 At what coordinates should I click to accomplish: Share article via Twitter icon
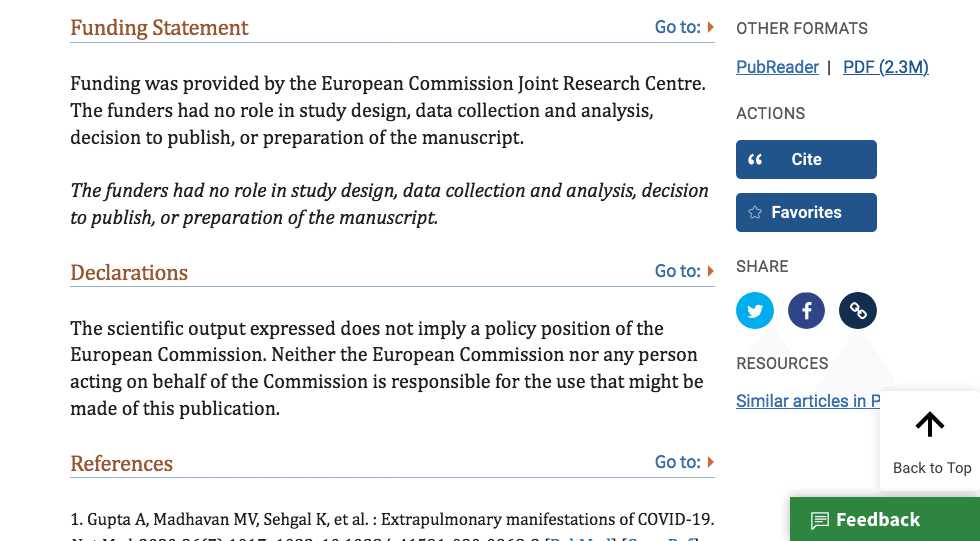[x=754, y=310]
